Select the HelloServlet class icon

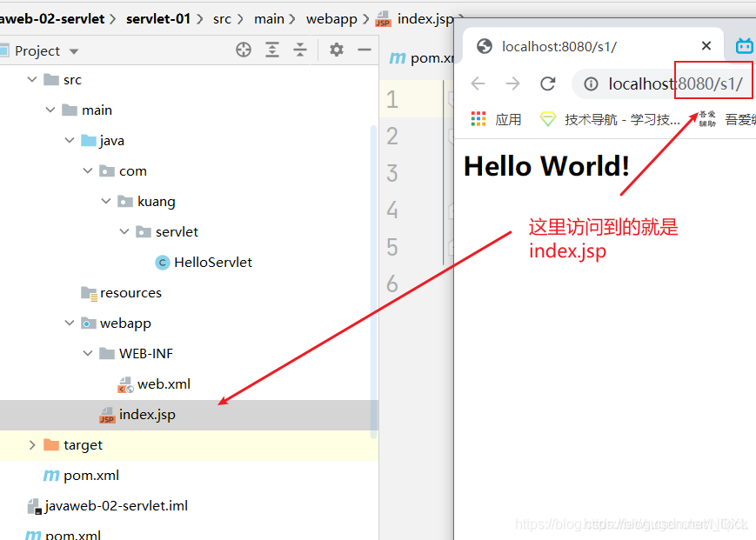tap(163, 263)
